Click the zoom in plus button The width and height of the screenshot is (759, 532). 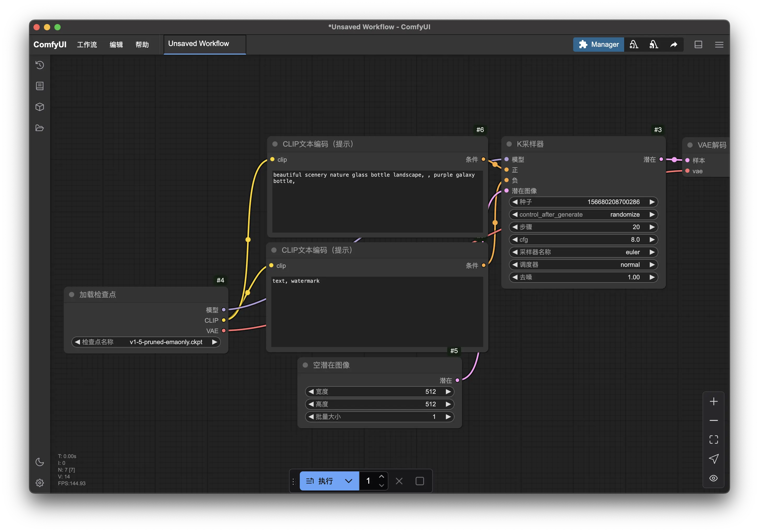point(713,401)
